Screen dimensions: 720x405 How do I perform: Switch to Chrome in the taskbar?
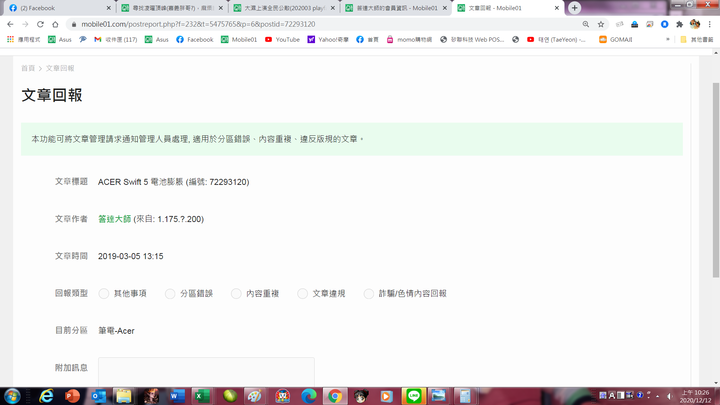[335, 396]
